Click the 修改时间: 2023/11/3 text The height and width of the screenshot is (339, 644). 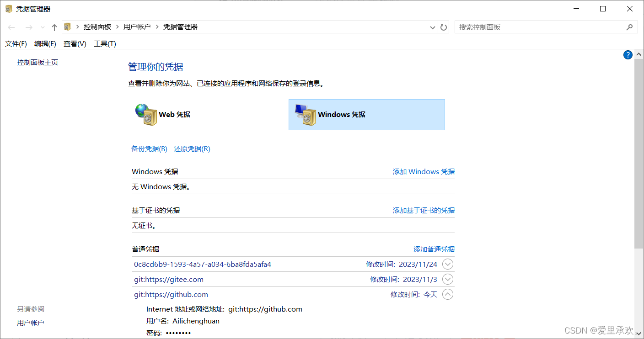tap(404, 280)
